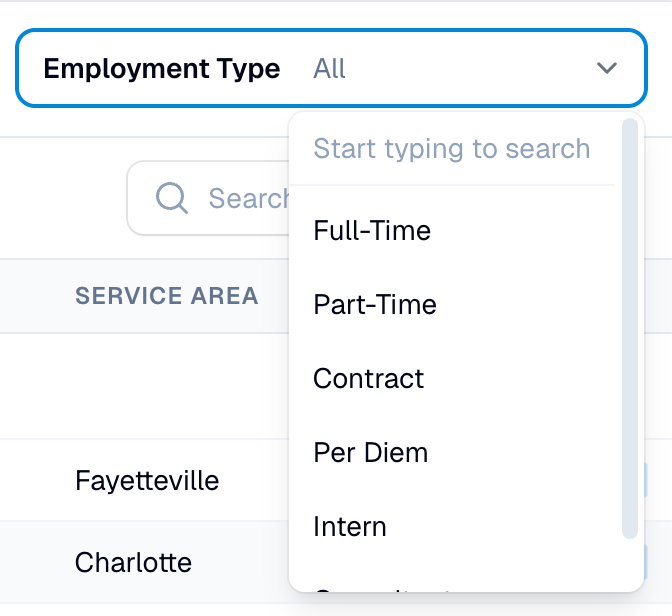Image resolution: width=672 pixels, height=616 pixels.
Task: Choose Part-Time from the list
Action: click(x=455, y=305)
